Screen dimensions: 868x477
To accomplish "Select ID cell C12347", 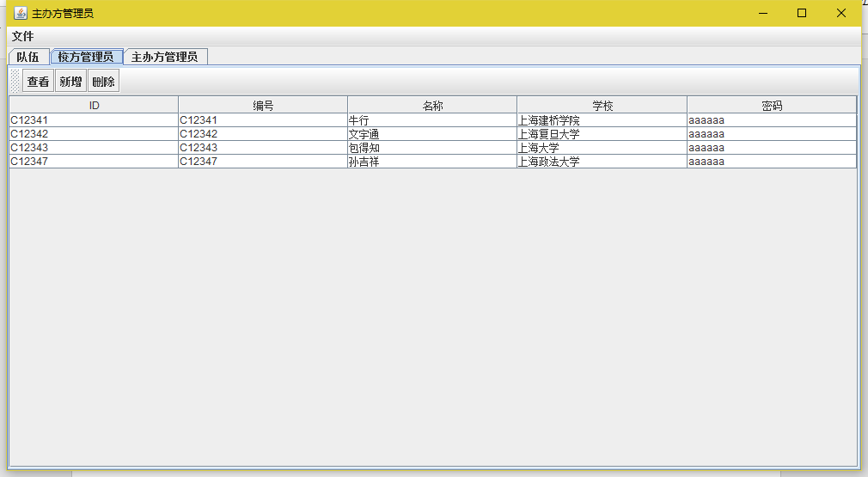I will [x=94, y=162].
